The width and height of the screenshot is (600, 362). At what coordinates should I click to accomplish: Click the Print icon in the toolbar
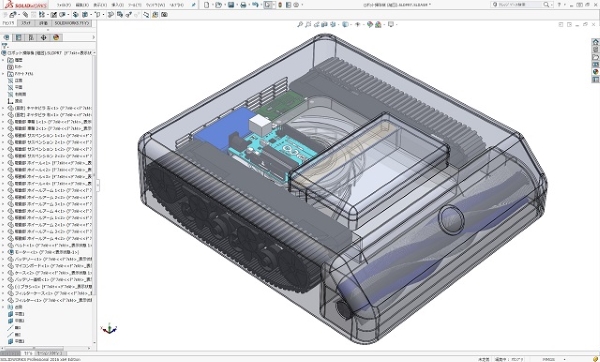(x=243, y=5)
